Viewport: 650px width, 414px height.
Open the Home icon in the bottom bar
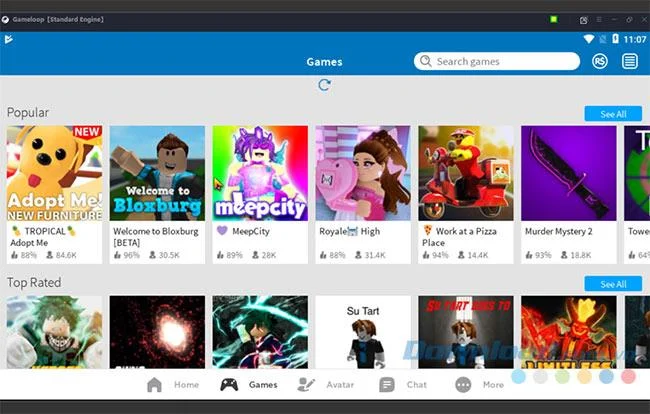pos(154,385)
